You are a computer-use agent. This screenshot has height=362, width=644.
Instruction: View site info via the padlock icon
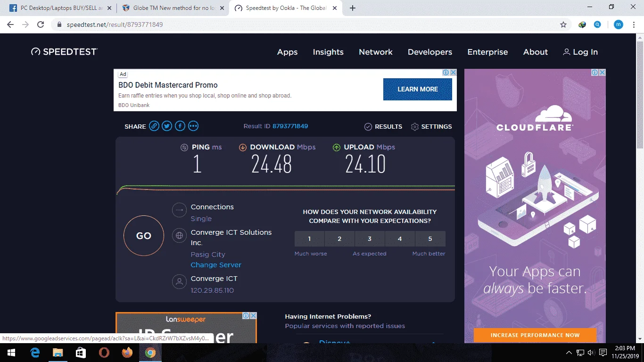(59, 25)
